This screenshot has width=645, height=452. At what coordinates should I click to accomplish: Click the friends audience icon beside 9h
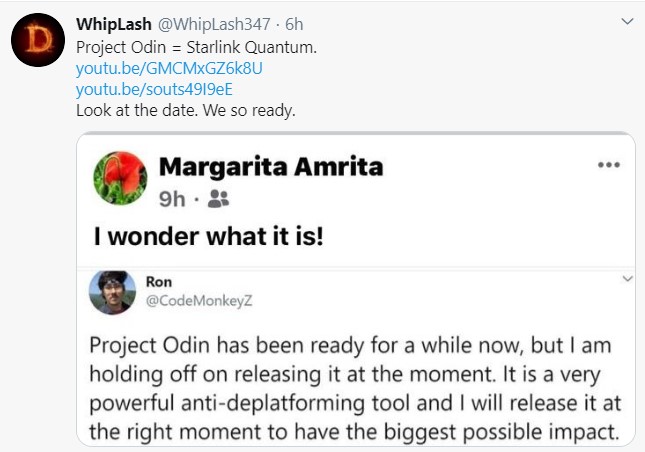[219, 198]
